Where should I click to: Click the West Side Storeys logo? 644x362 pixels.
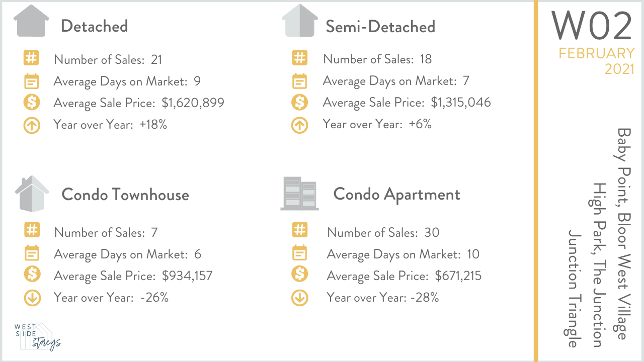pos(38,336)
